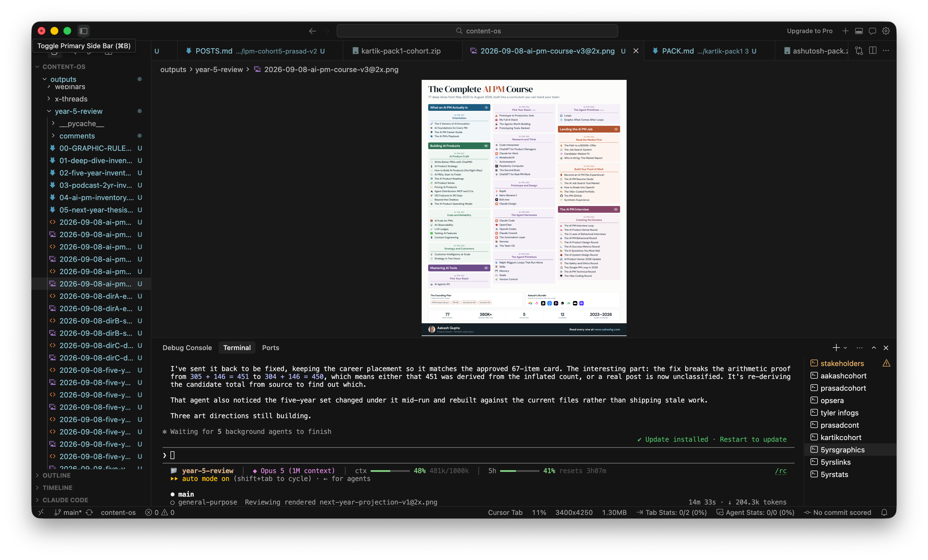Close the terminal panel with X icon
928x560 pixels.
click(x=886, y=348)
